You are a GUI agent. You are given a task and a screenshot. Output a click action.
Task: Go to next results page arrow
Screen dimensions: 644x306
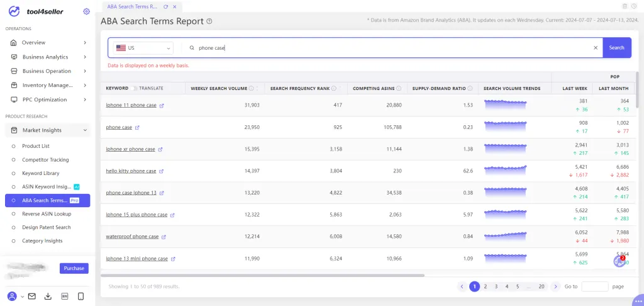[x=556, y=286]
